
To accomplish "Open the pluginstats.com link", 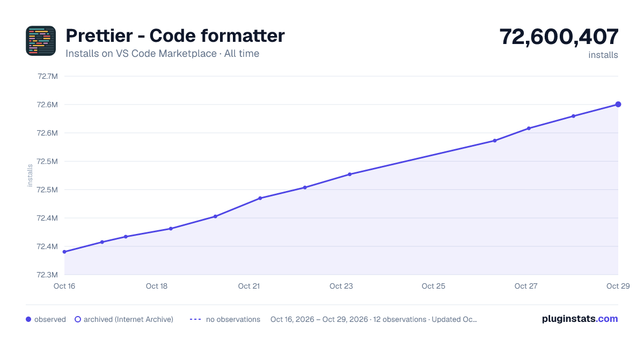I will coord(580,319).
